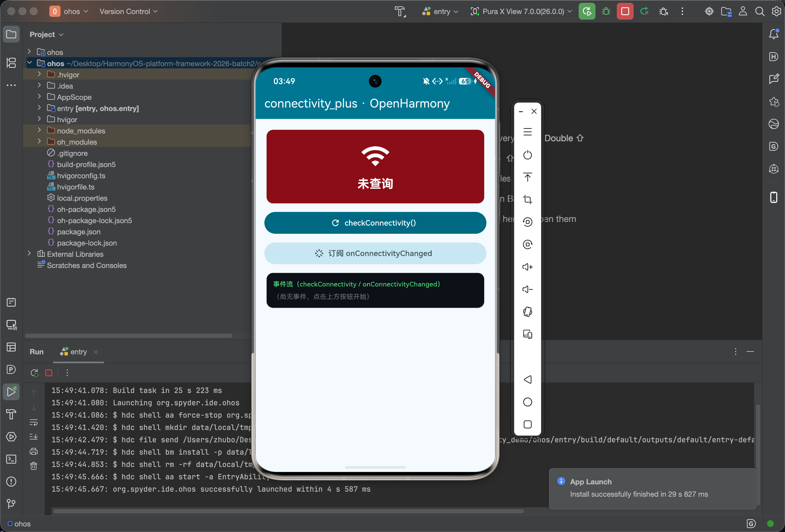The height and width of the screenshot is (532, 785).
Task: Open the Git version control tool icon
Action: 11,504
